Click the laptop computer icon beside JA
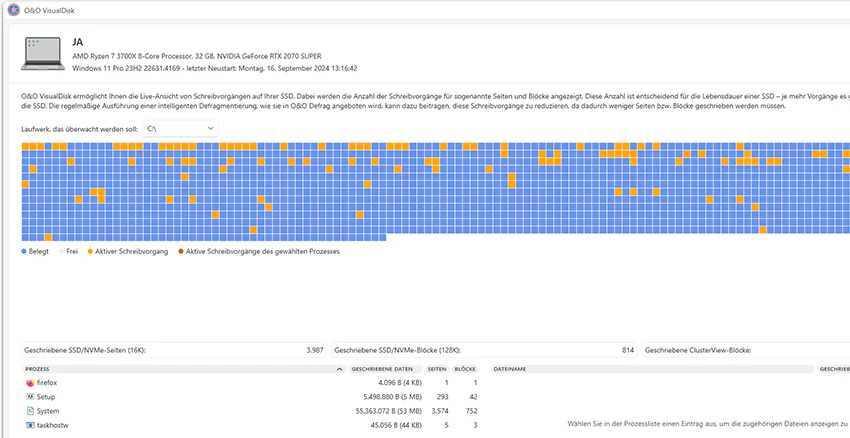The width and height of the screenshot is (850, 438). click(43, 54)
